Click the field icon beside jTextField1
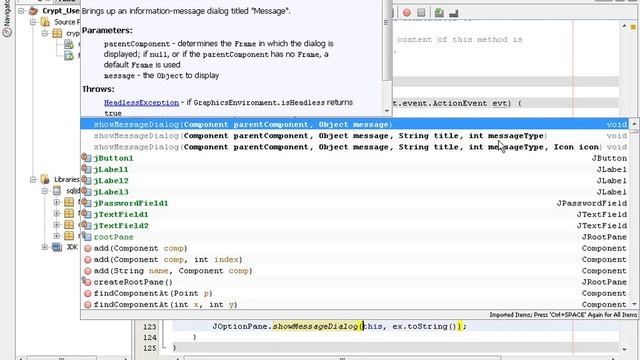 [87, 214]
